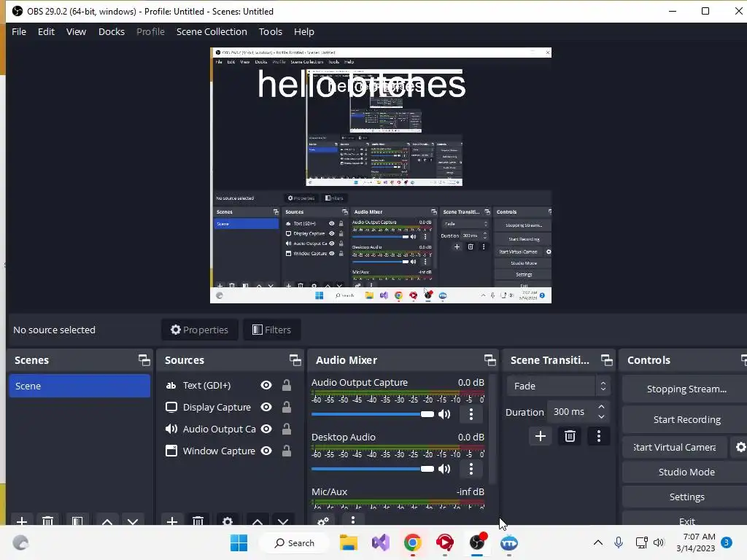Screen dimensions: 747x560
Task: Toggle lock on Display Capture source
Action: click(286, 407)
